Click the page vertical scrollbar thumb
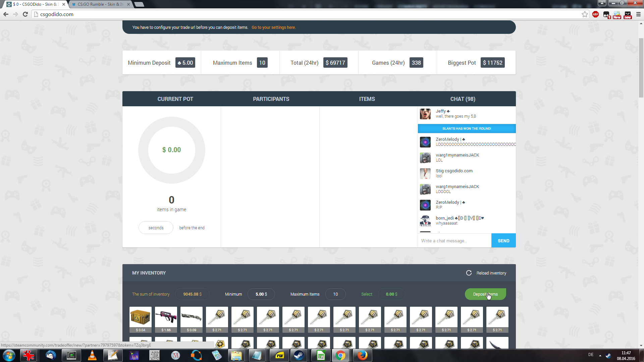Screen dimensions: 644x362 tap(641, 67)
